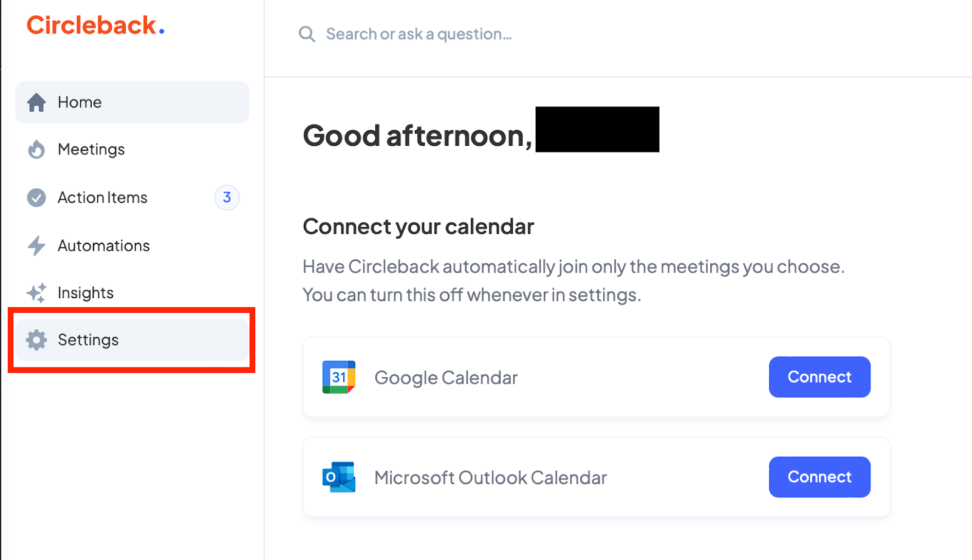Navigate to Home in the sidebar
This screenshot has width=972, height=560.
point(80,103)
